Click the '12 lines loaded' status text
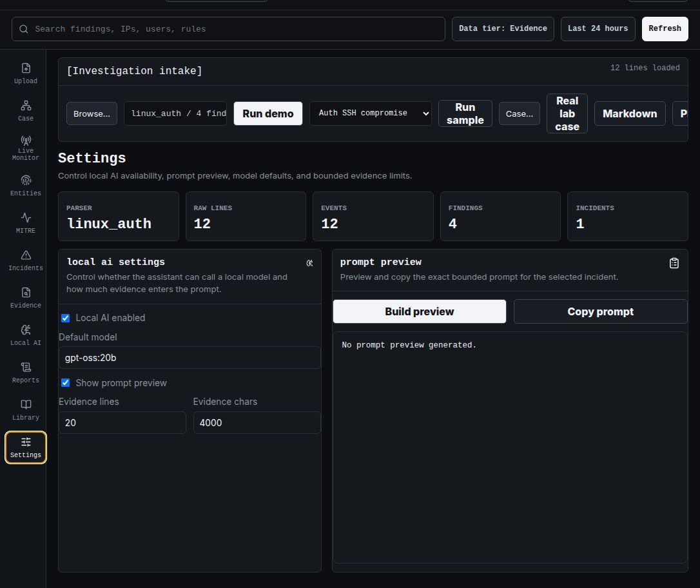 click(645, 68)
